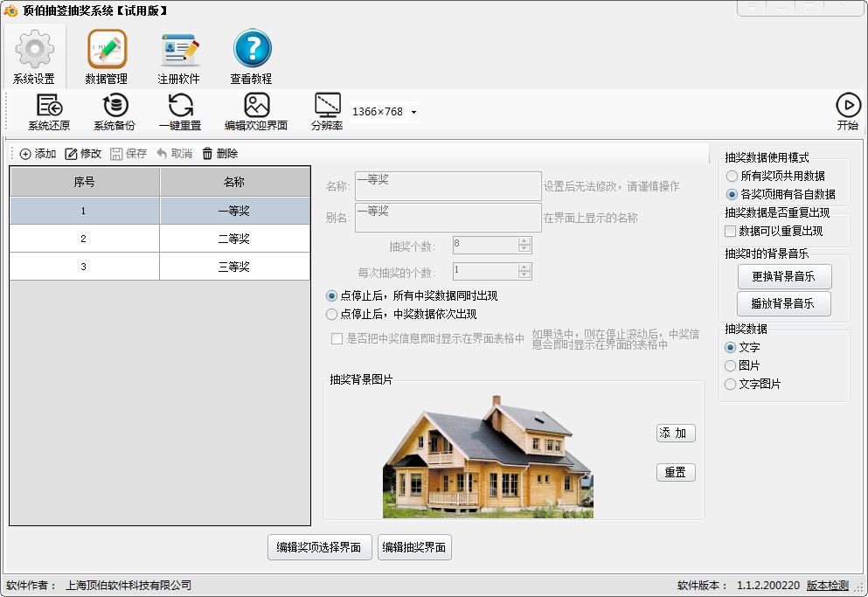This screenshot has height=597, width=868.
Task: Enable 数据可以重复出现 checkbox
Action: coord(731,232)
